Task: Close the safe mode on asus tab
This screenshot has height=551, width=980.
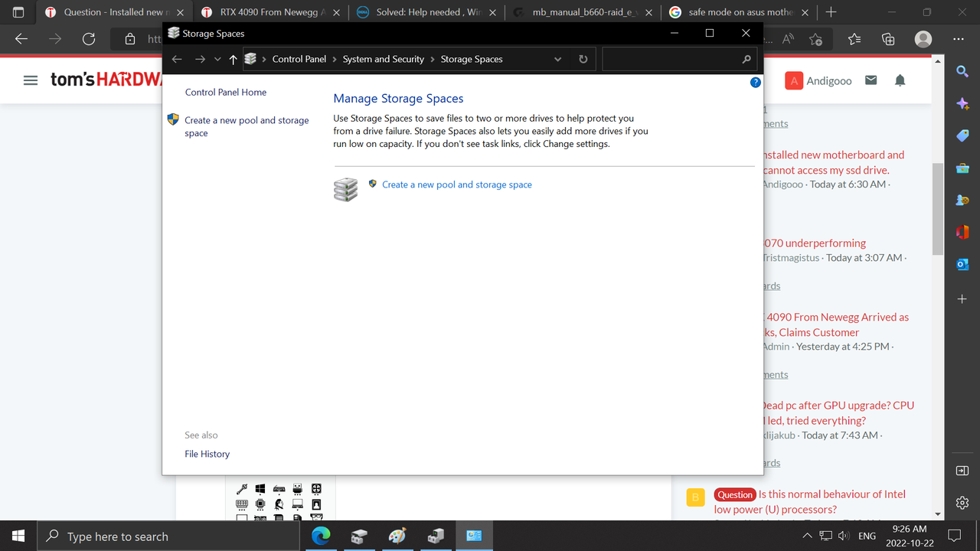Action: pyautogui.click(x=805, y=12)
